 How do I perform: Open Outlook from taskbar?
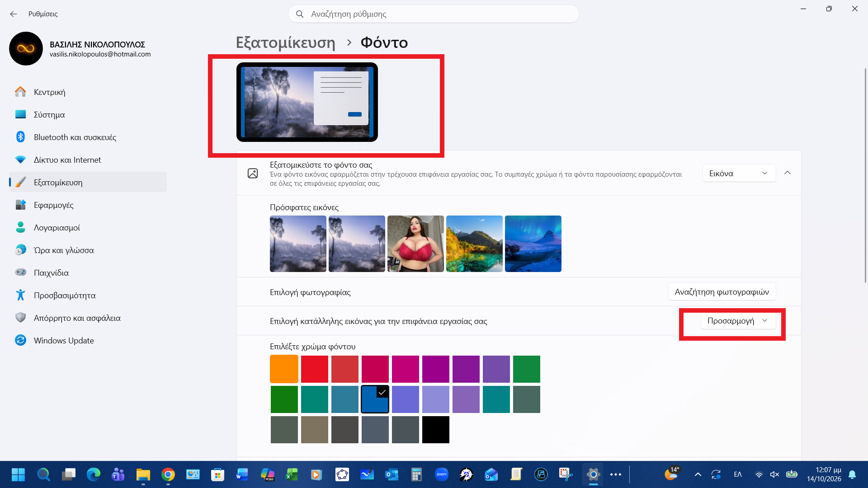pyautogui.click(x=392, y=474)
